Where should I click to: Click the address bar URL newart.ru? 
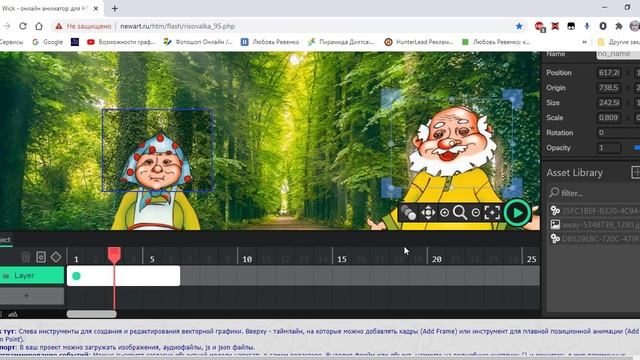[x=178, y=26]
